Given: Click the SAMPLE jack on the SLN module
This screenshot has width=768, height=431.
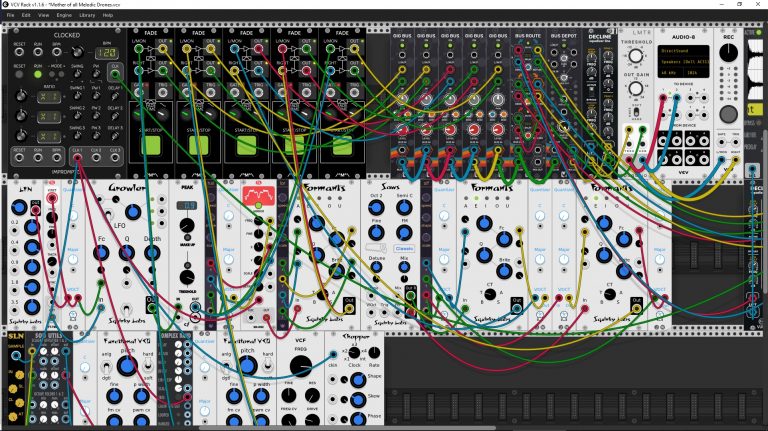Looking at the screenshot, I should point(16,356).
